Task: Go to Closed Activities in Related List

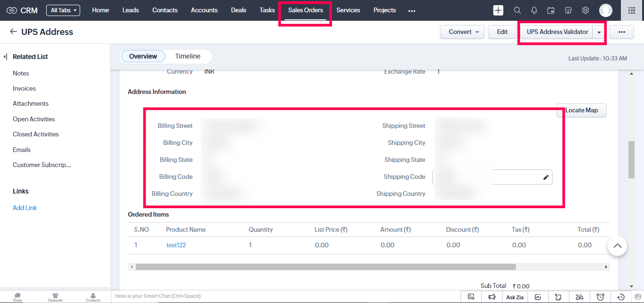Action: [x=36, y=134]
